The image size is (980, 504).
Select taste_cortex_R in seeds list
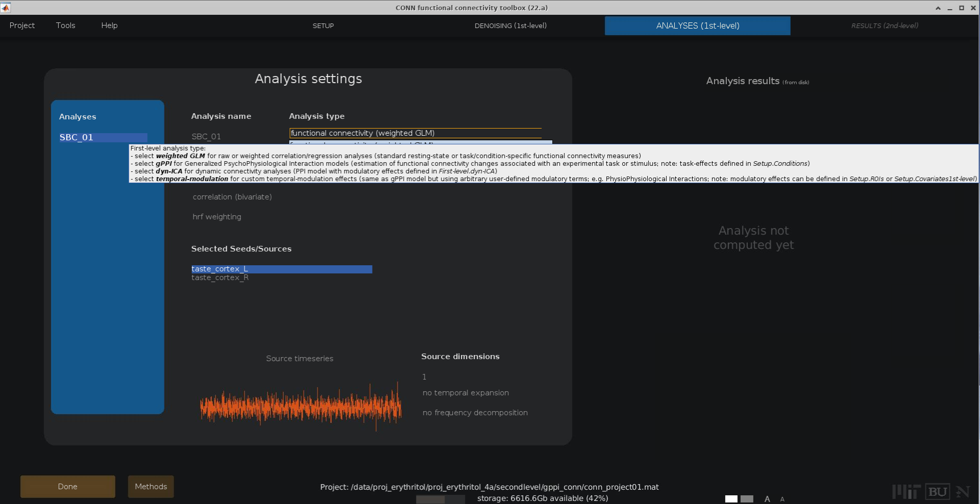[220, 278]
